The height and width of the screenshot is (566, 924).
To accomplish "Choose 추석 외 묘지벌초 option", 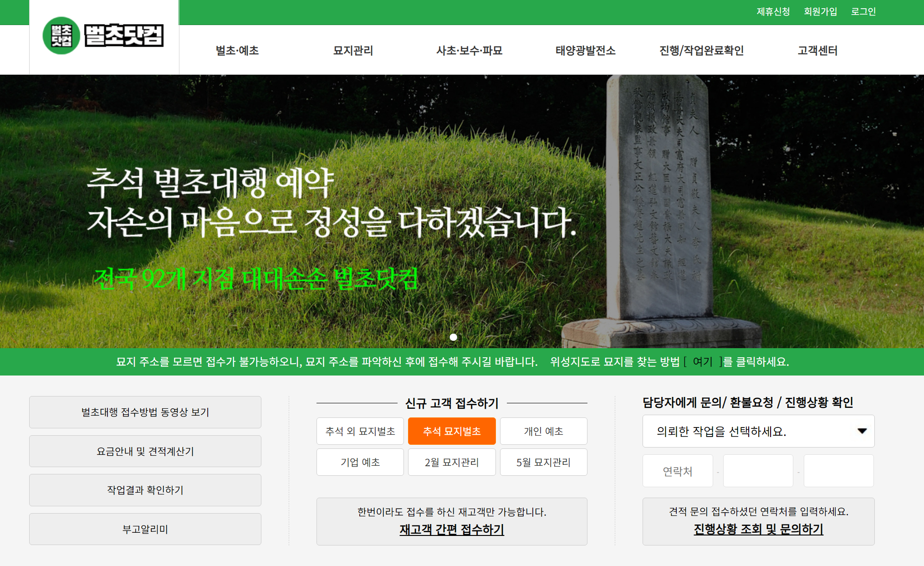I will point(360,431).
